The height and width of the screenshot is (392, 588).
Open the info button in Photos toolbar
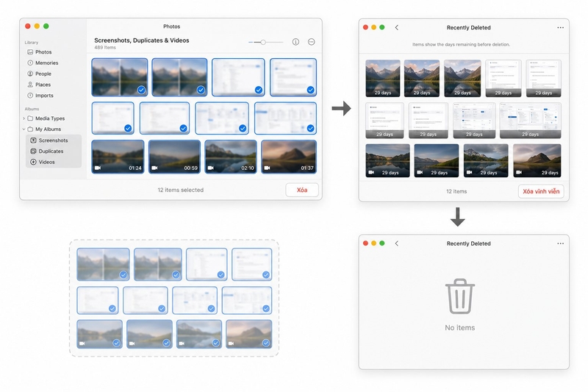point(295,42)
